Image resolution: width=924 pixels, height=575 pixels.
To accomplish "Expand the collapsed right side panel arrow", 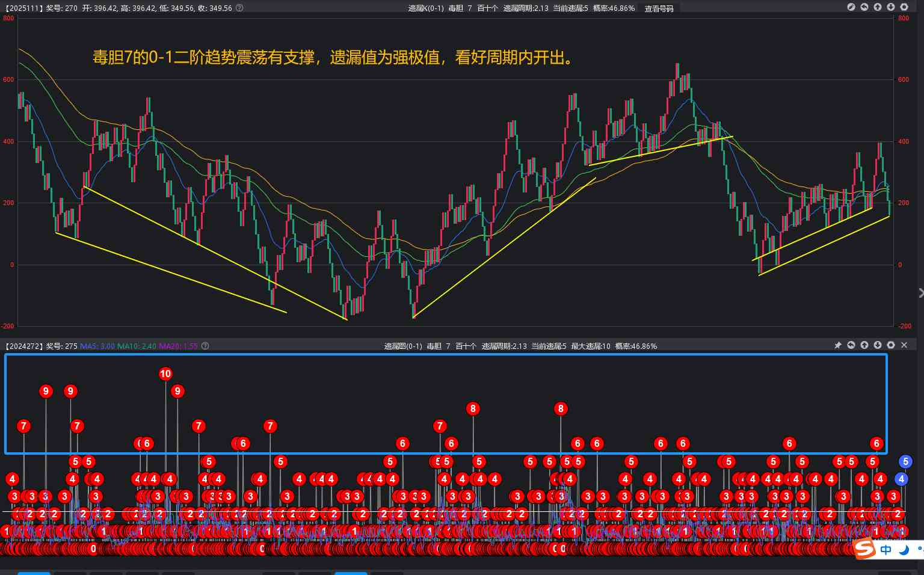I will 920,293.
